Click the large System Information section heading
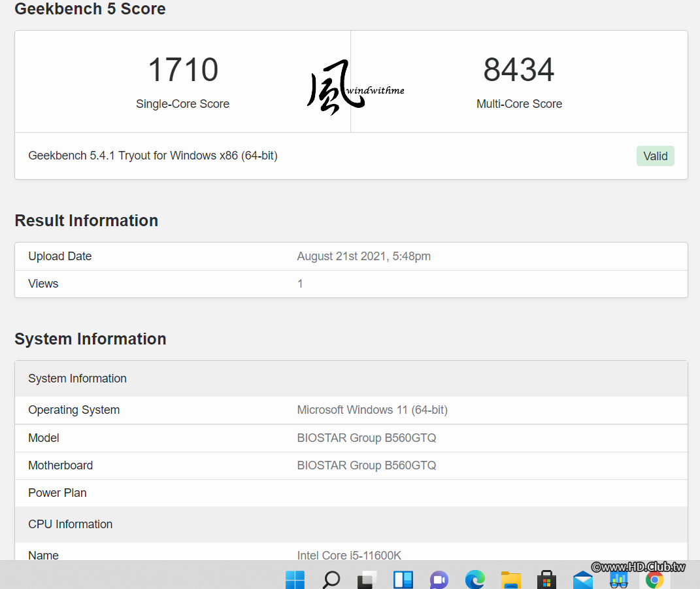The height and width of the screenshot is (589, 700). click(x=91, y=339)
